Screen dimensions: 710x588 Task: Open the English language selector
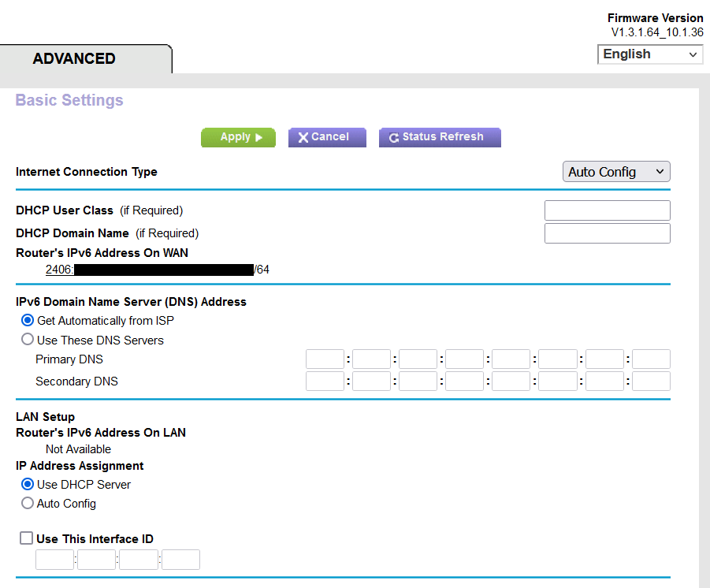pyautogui.click(x=649, y=54)
